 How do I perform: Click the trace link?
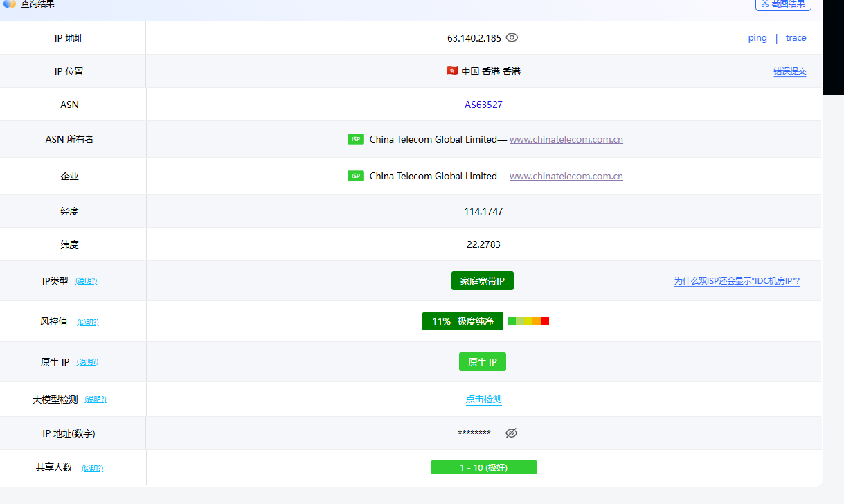796,38
